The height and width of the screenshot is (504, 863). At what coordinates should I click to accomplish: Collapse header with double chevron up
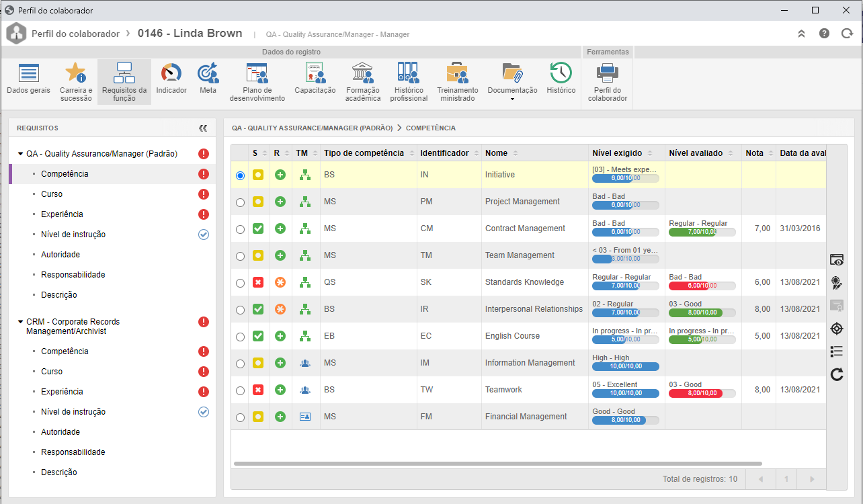pos(801,34)
